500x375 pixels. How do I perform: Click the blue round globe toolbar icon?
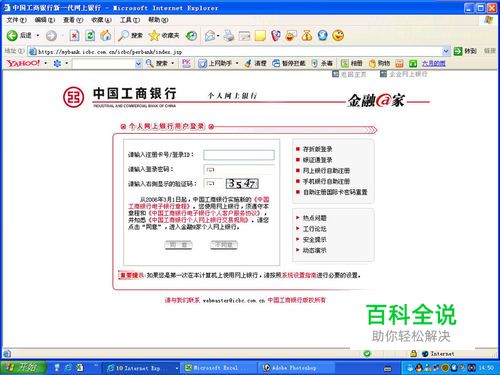[x=322, y=35]
